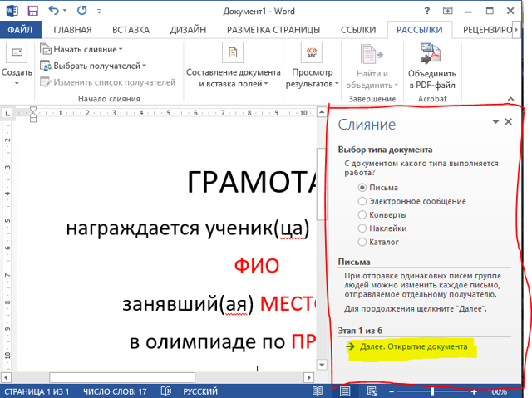532x398 pixels.
Task: Click the zoom slider handle
Action: pos(432,391)
